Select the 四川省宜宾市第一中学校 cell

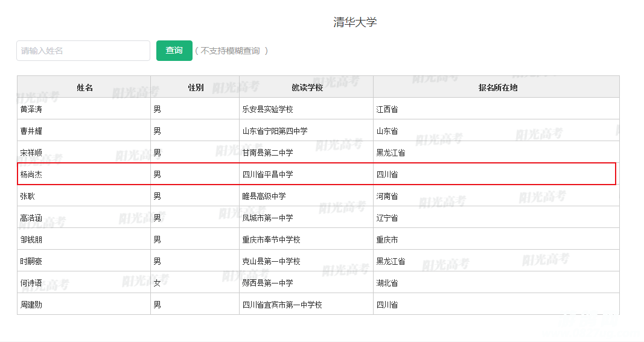tap(282, 305)
